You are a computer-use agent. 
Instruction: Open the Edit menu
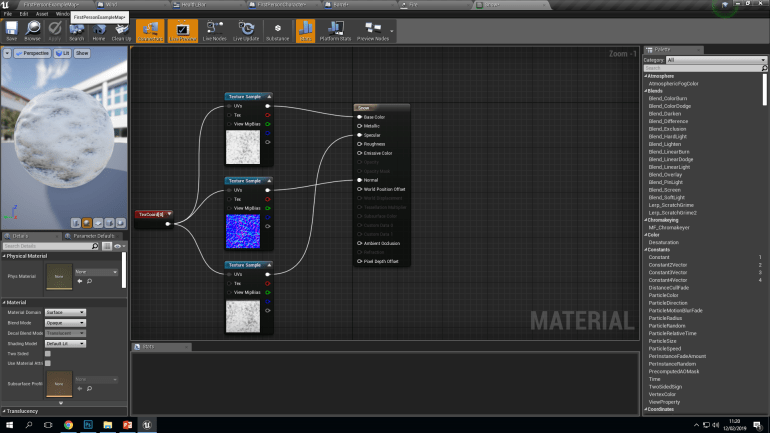pyautogui.click(x=24, y=14)
